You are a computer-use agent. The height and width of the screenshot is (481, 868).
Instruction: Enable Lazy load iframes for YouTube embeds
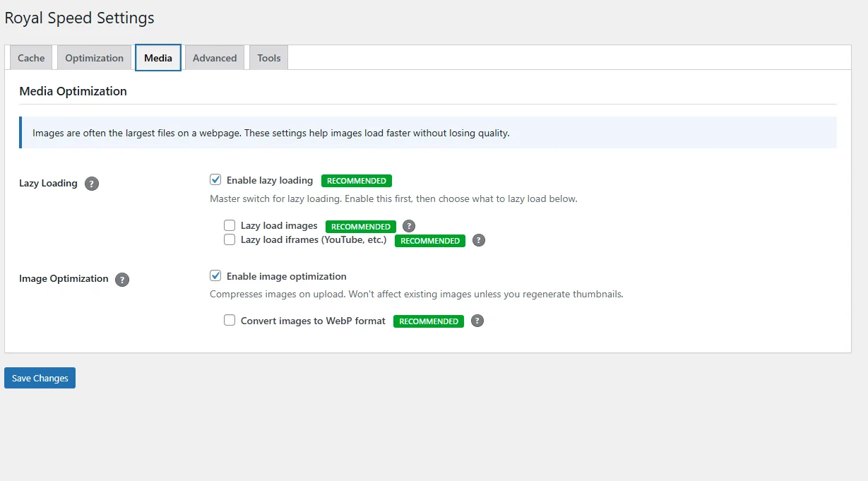point(230,239)
